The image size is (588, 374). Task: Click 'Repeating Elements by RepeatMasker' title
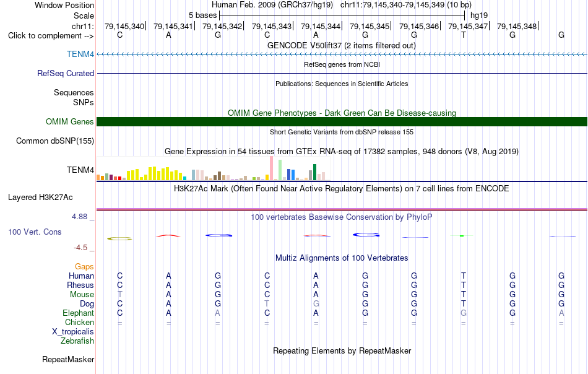(x=342, y=350)
